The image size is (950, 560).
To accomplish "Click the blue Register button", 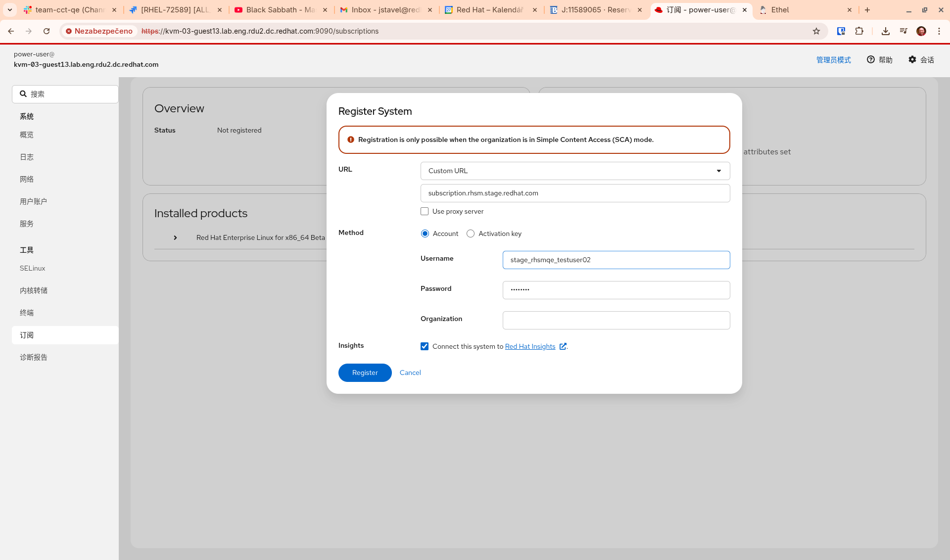I will (x=365, y=373).
